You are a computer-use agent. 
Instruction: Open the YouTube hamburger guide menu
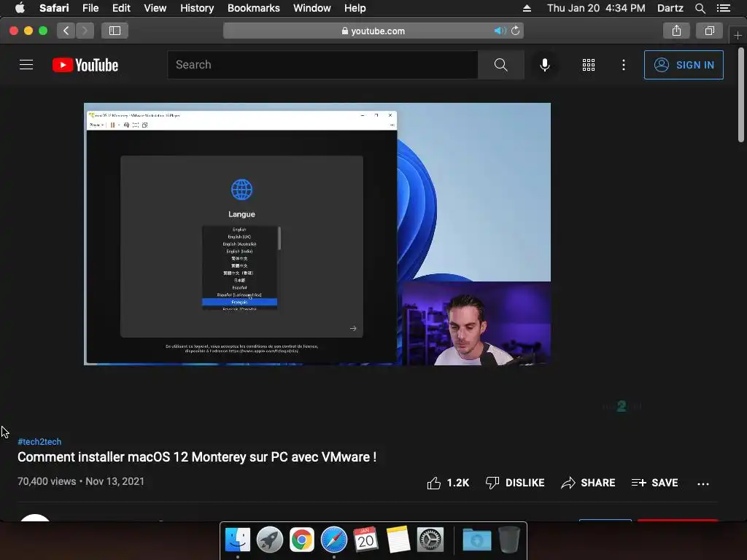point(26,65)
